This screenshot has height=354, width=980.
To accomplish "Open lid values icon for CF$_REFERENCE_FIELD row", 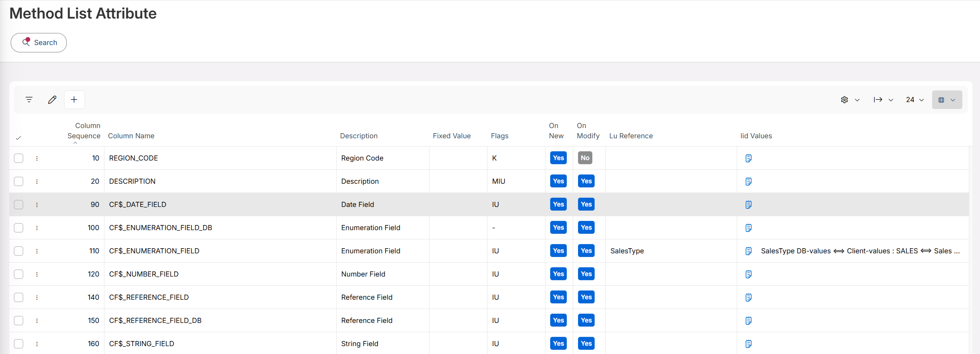I will pos(748,297).
